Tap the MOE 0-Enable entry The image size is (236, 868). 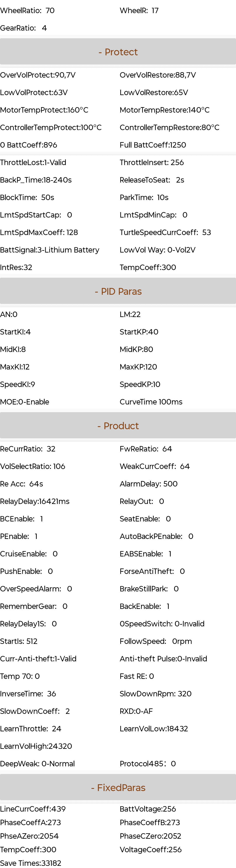point(24,402)
